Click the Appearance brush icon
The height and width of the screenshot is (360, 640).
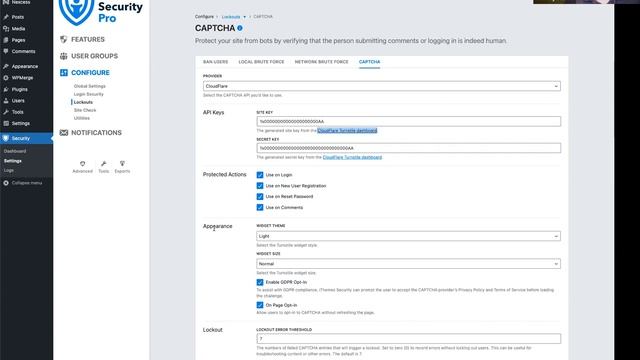[x=6, y=66]
